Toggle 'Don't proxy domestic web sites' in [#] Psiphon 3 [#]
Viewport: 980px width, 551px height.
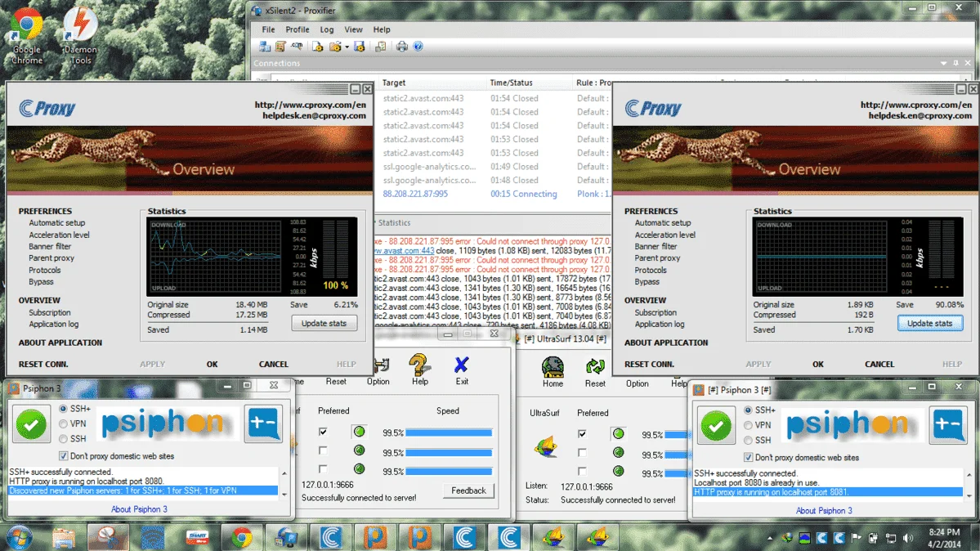[748, 457]
